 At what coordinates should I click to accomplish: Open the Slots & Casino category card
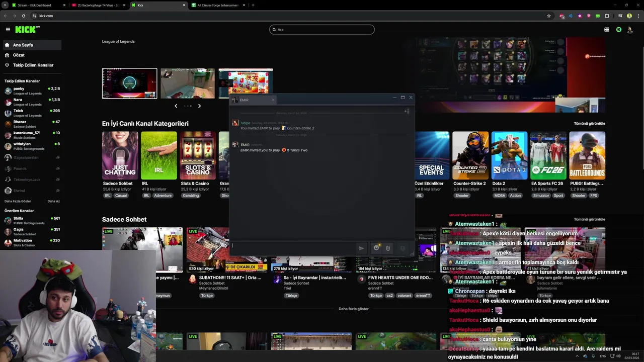(x=198, y=155)
